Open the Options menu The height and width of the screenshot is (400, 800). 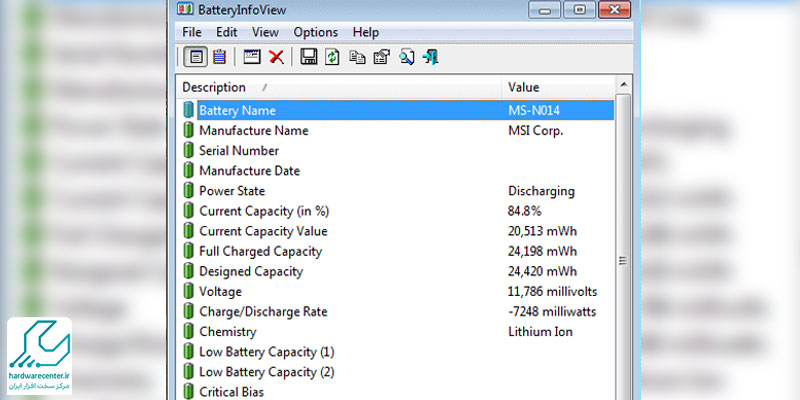(x=315, y=32)
